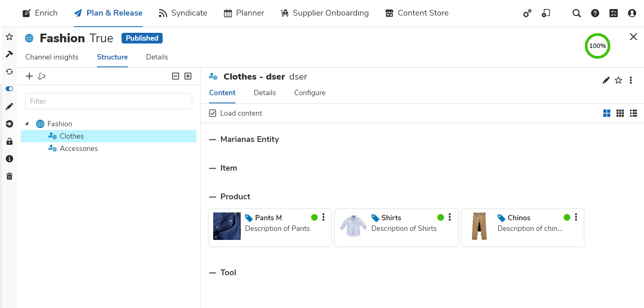The image size is (644, 308).
Task: Open the Plan & Release menu
Action: (108, 13)
